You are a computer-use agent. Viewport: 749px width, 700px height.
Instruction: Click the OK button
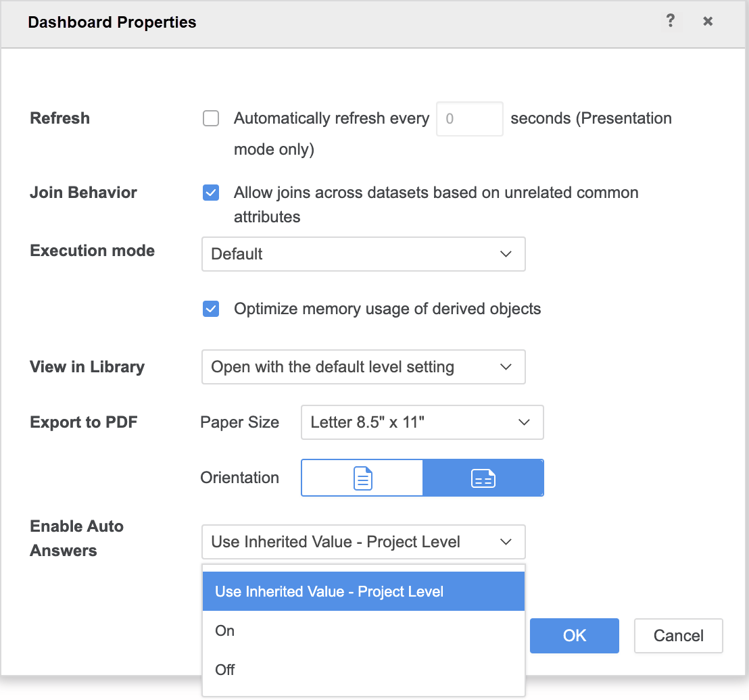[x=574, y=636]
